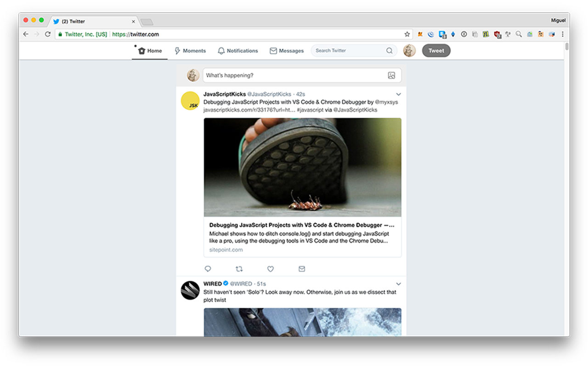The height and width of the screenshot is (368, 588).
Task: Focus the 'What's happening?' compose box
Action: 302,75
